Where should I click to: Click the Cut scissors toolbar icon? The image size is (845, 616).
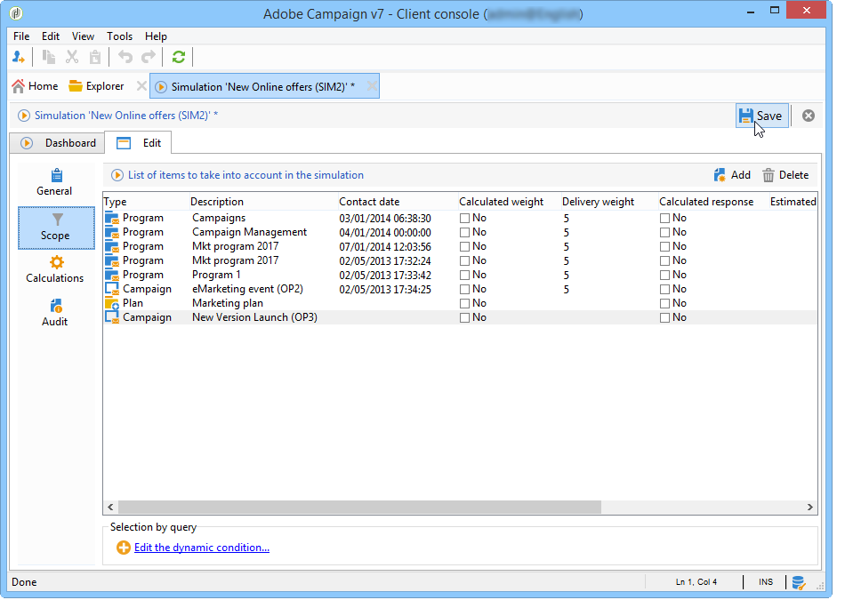click(72, 57)
